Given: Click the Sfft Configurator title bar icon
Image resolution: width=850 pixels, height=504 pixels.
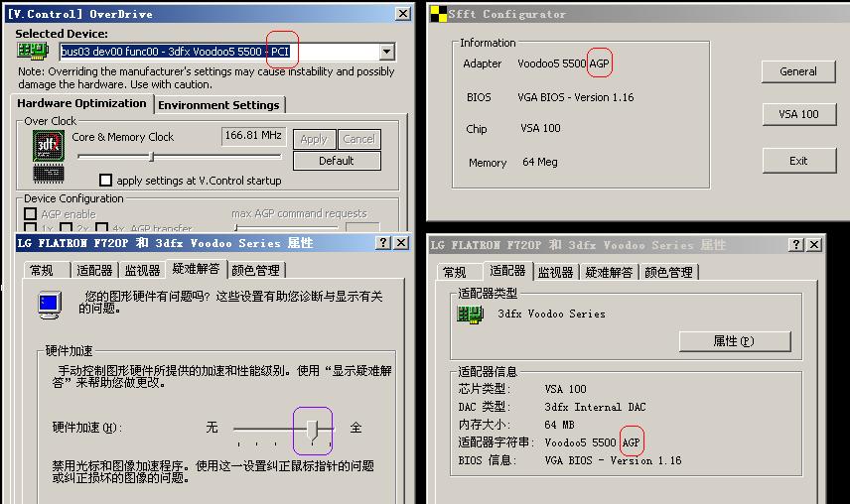Looking at the screenshot, I should (438, 14).
